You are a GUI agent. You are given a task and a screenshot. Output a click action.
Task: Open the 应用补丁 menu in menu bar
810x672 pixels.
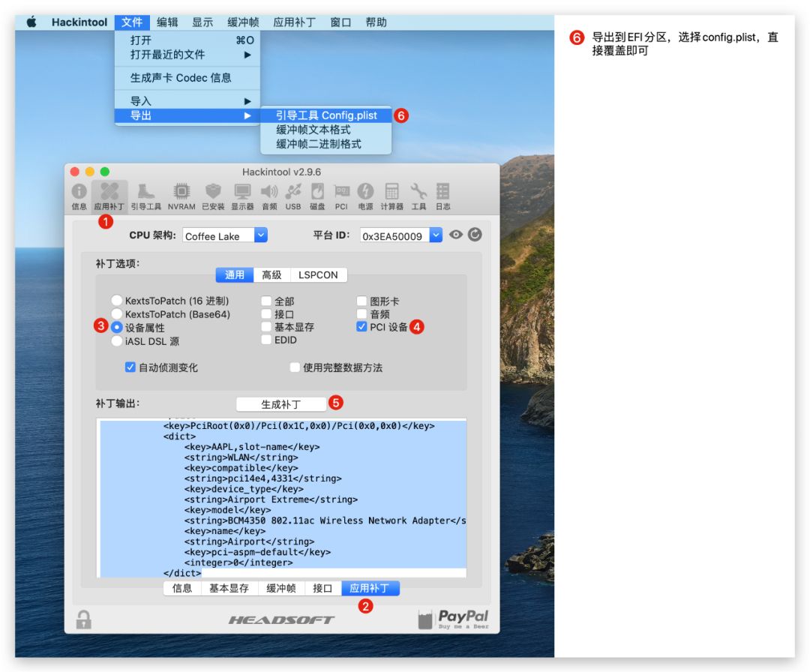295,22
